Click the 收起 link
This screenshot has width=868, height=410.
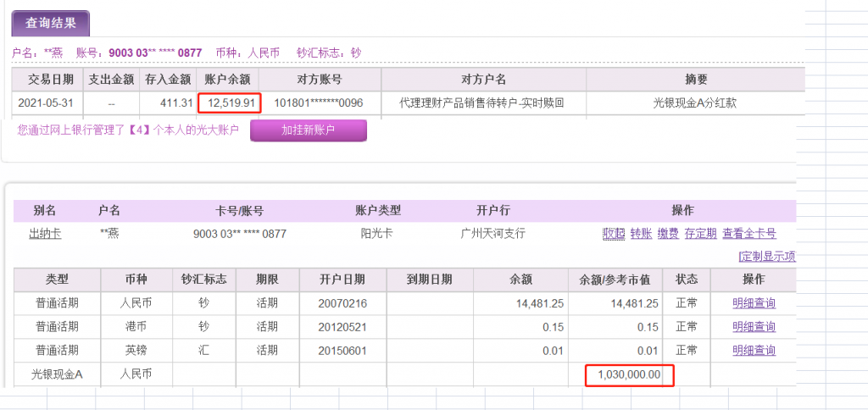[x=614, y=234]
